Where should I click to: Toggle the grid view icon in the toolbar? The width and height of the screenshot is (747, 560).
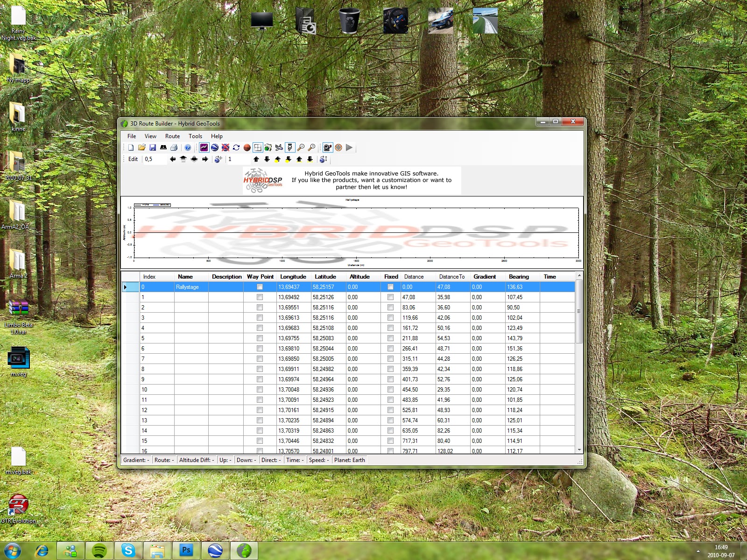pos(258,147)
